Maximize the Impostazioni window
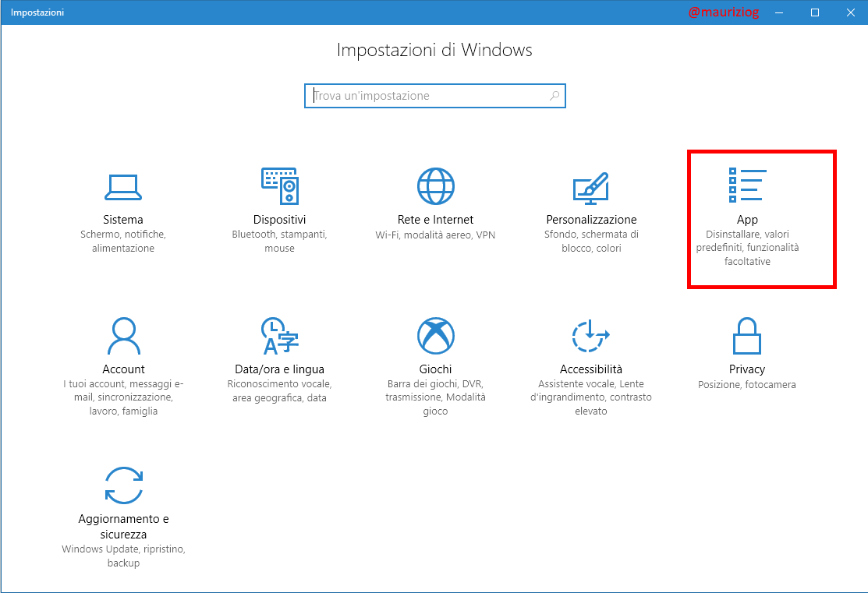 [x=815, y=12]
